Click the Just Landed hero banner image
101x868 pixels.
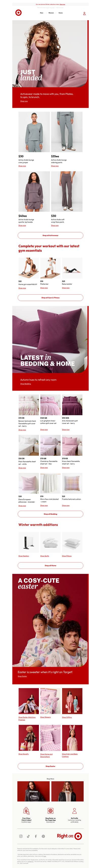50,54
